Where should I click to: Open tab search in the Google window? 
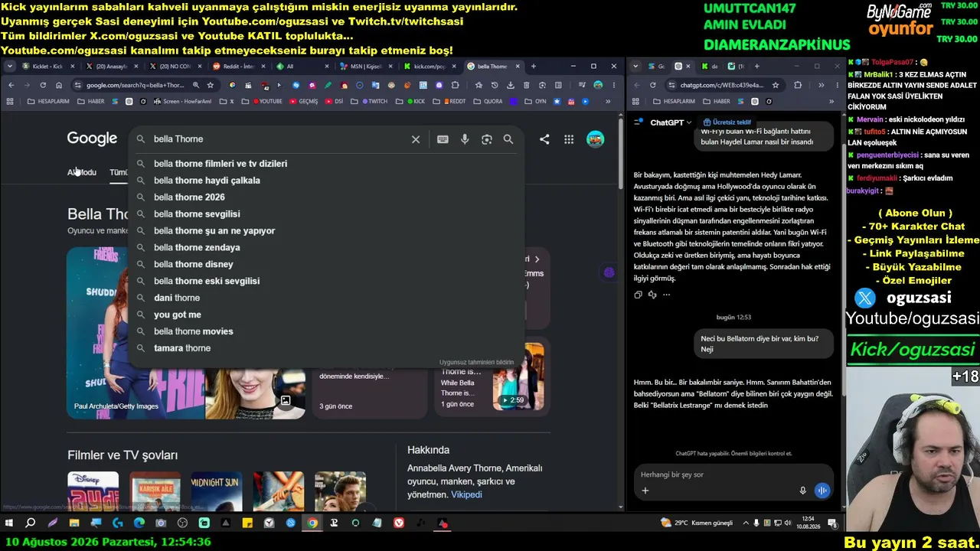(9, 67)
